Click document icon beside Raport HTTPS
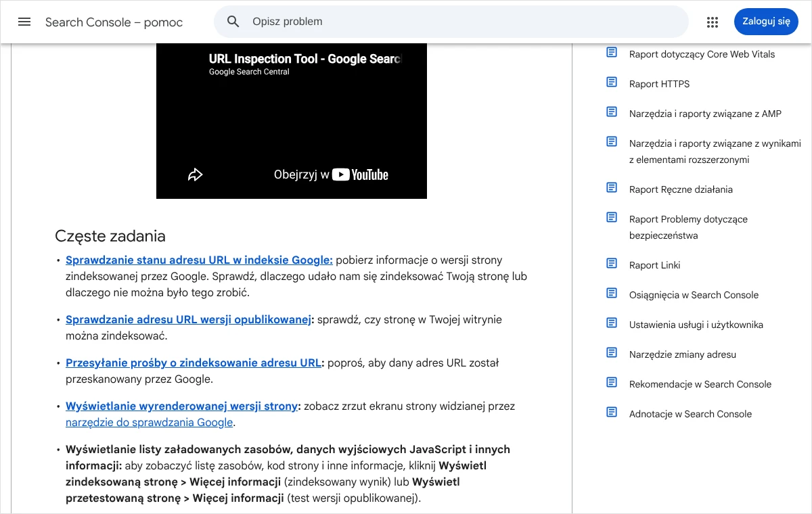Viewport: 812px width, 514px height. click(612, 82)
